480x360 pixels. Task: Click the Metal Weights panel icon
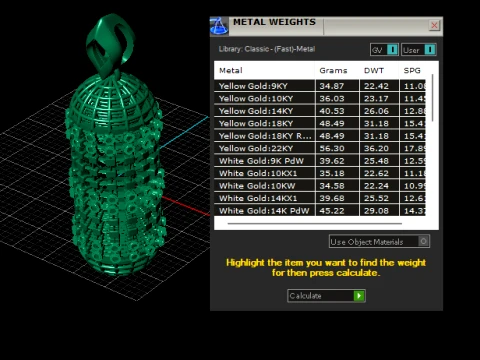tap(219, 26)
